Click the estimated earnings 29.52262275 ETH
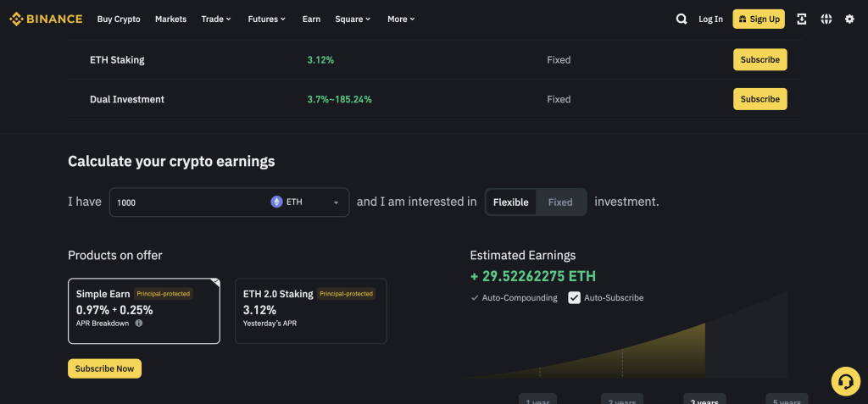Image resolution: width=868 pixels, height=404 pixels. coord(533,276)
